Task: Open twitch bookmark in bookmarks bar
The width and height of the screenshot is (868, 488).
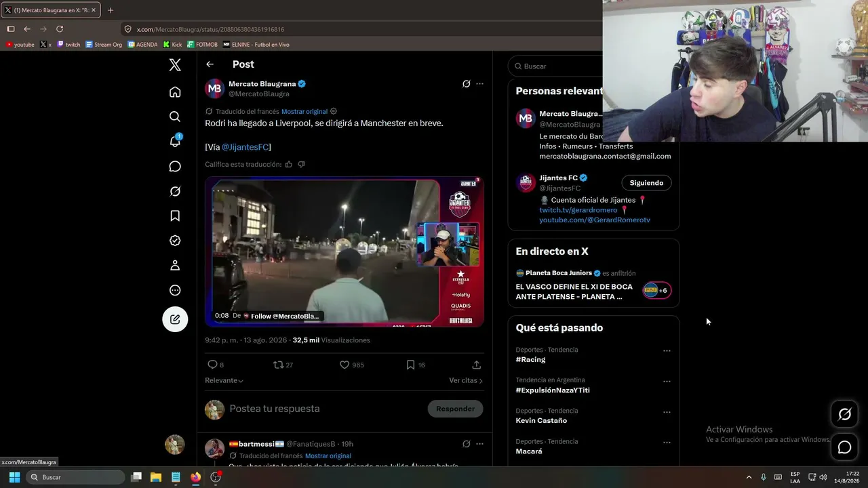Action: pyautogui.click(x=68, y=45)
